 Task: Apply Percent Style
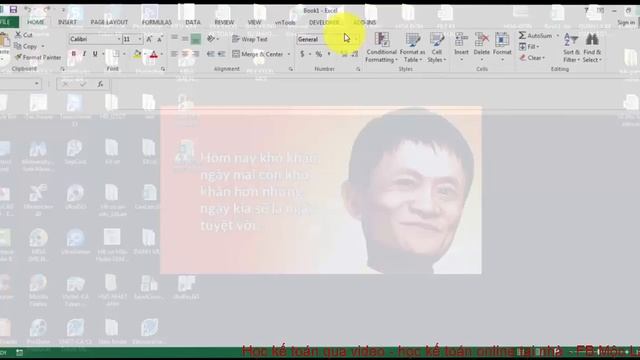click(x=319, y=54)
